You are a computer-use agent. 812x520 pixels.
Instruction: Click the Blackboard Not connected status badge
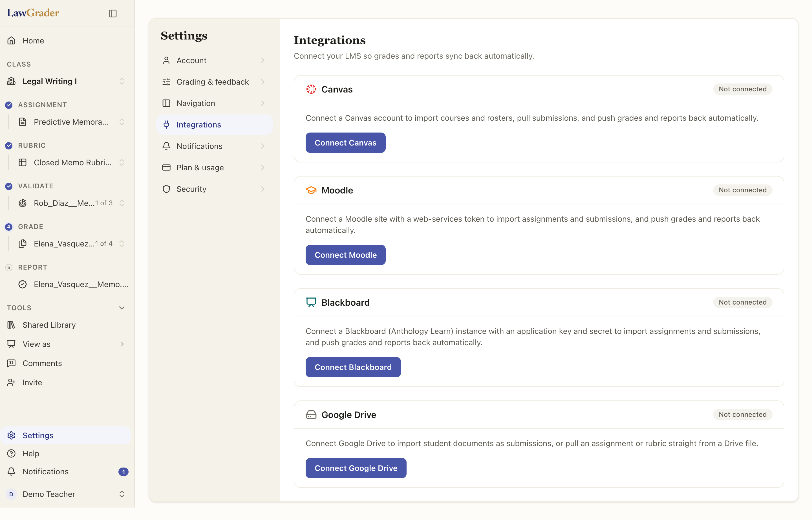tap(742, 302)
